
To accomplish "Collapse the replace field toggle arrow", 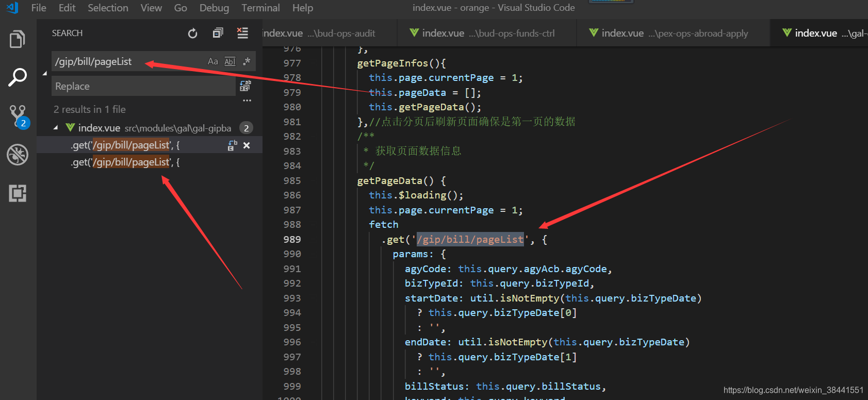I will click(44, 74).
